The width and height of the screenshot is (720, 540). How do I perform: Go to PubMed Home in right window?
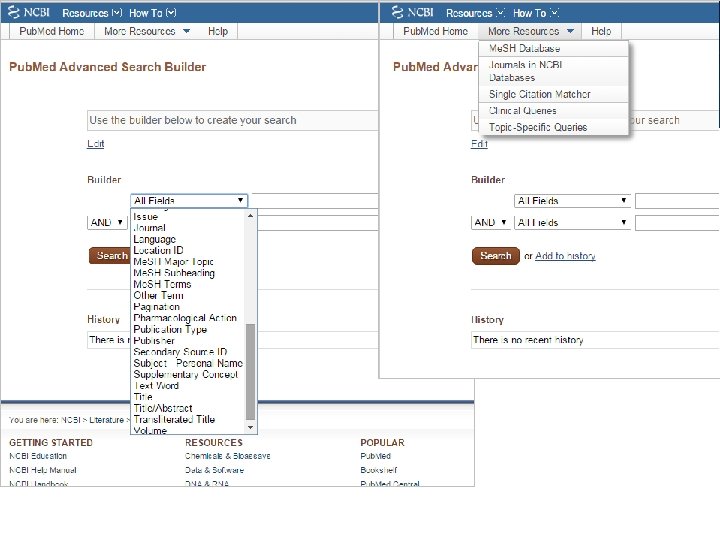tap(435, 31)
